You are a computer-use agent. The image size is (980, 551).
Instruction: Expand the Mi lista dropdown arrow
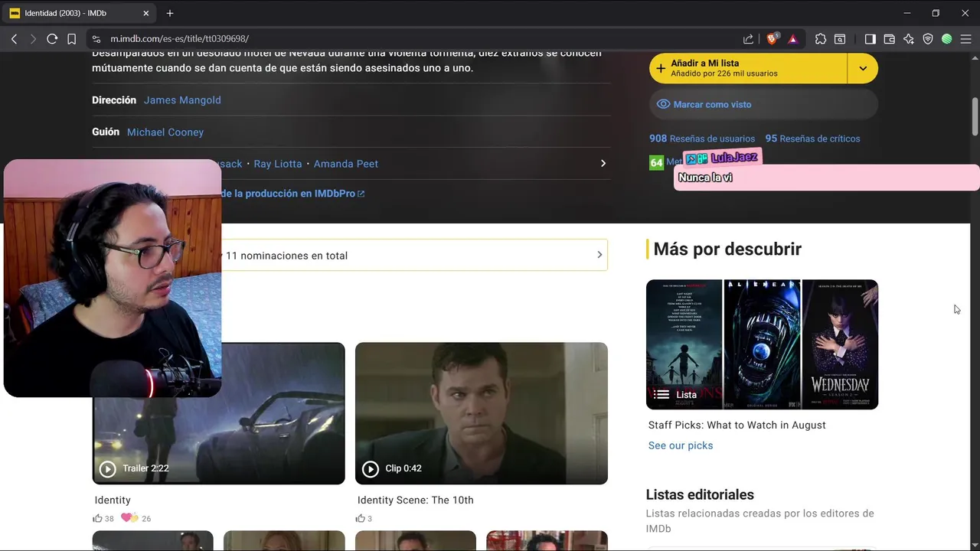point(863,68)
